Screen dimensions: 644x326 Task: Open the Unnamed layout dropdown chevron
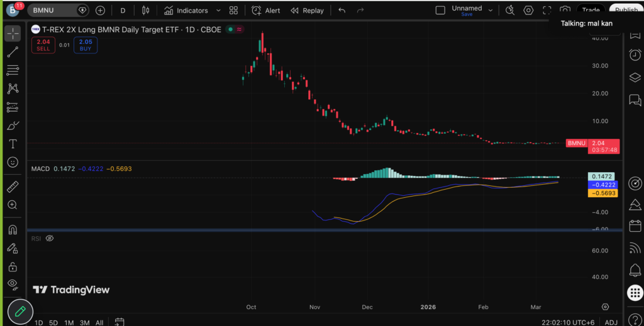[x=491, y=9]
